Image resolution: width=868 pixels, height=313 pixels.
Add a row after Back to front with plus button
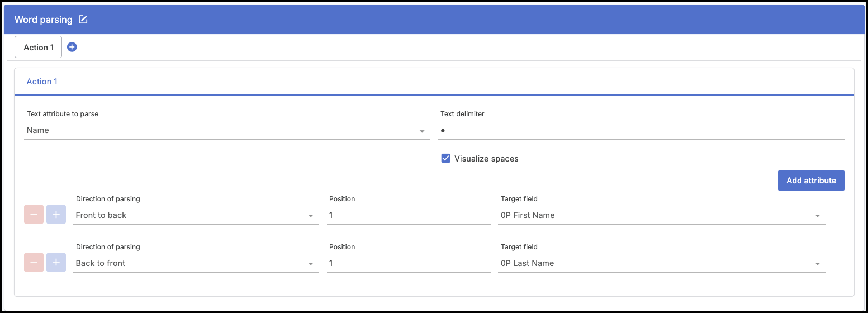56,263
